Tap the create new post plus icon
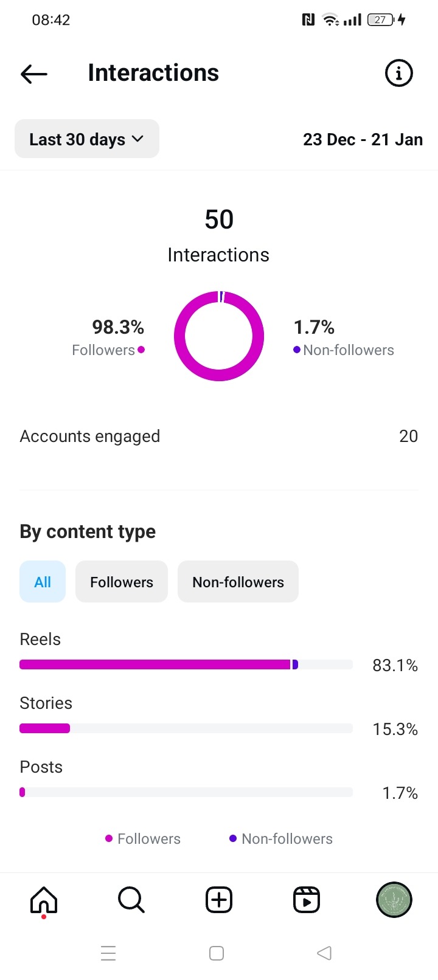 click(x=219, y=900)
